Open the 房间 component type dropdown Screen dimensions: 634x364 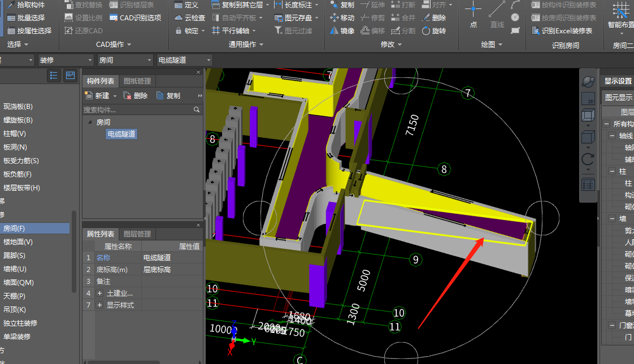pyautogui.click(x=125, y=60)
